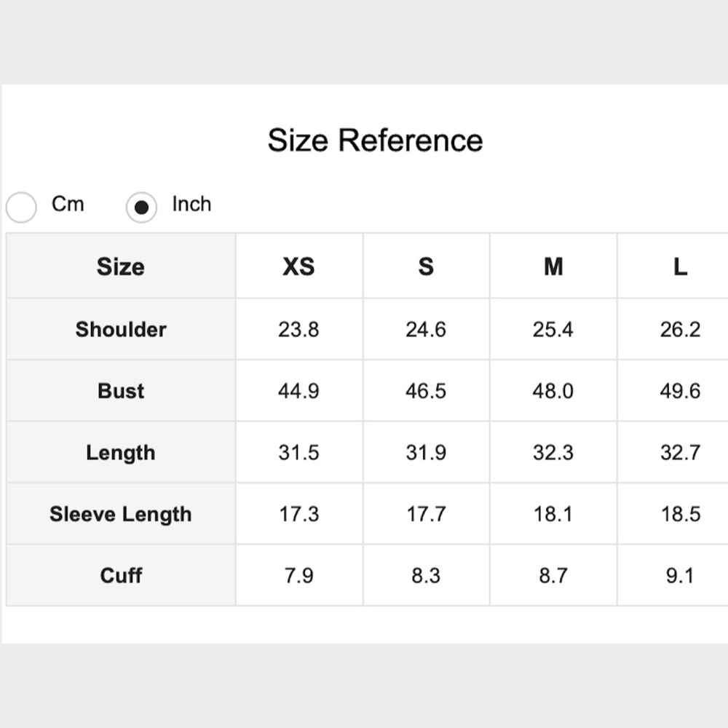Screen dimensions: 728x728
Task: Click the S length value 31.9
Action: click(426, 453)
